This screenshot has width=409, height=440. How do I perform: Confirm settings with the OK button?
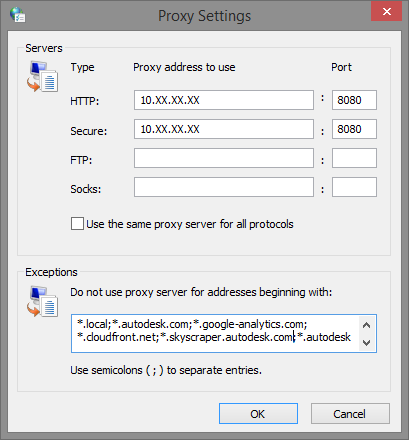258,414
